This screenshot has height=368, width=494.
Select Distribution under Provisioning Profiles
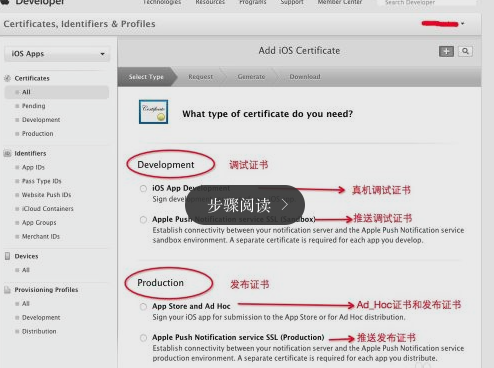click(x=39, y=332)
